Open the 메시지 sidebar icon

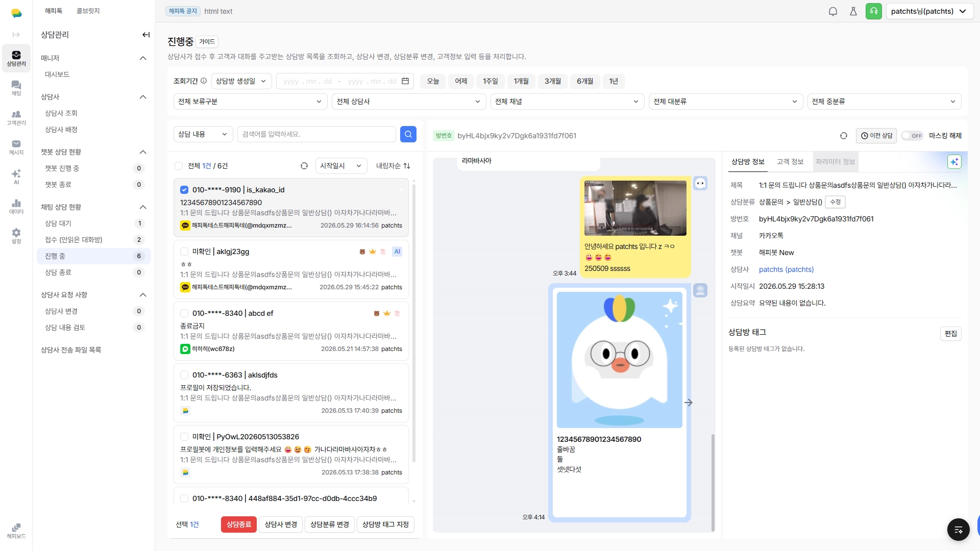(x=16, y=147)
